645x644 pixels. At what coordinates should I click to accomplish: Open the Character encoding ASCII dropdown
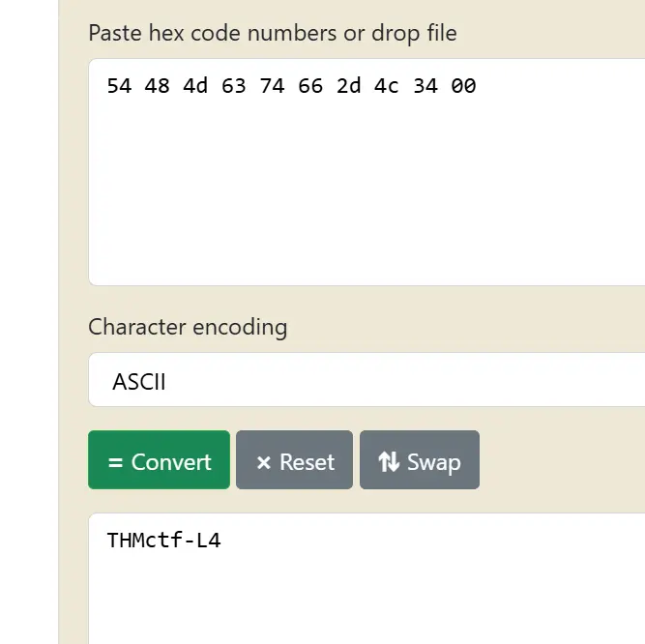click(x=367, y=381)
